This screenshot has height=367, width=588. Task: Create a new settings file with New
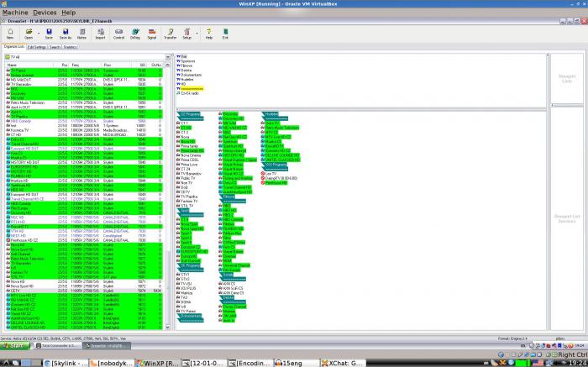(x=10, y=34)
